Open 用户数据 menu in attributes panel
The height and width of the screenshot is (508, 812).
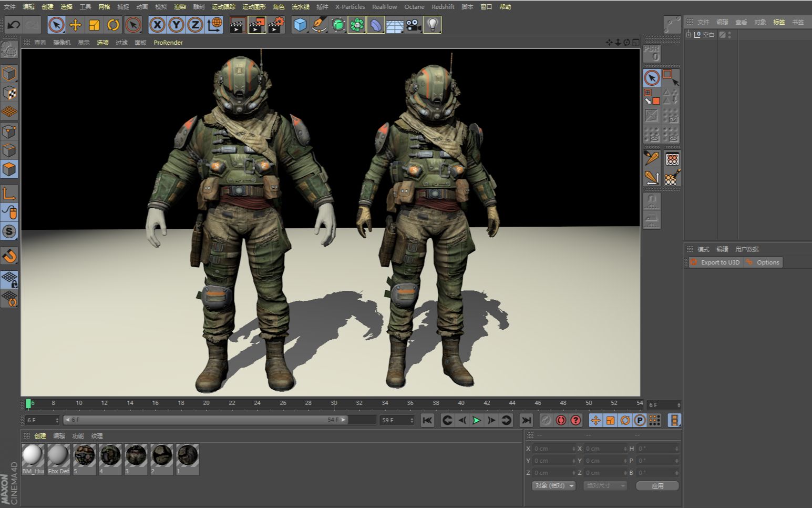[x=747, y=249]
